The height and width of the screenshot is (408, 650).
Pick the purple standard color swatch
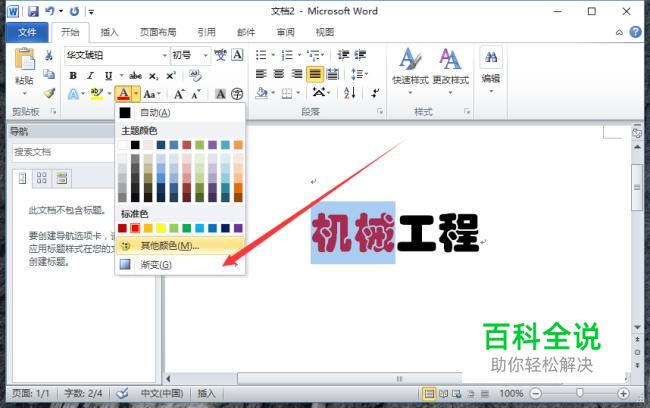pyautogui.click(x=238, y=228)
